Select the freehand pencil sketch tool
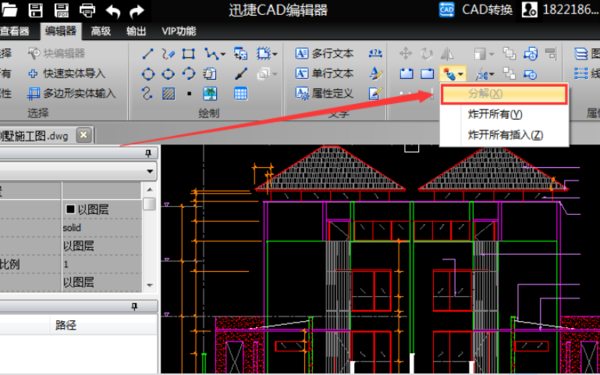600x375 pixels. (168, 54)
